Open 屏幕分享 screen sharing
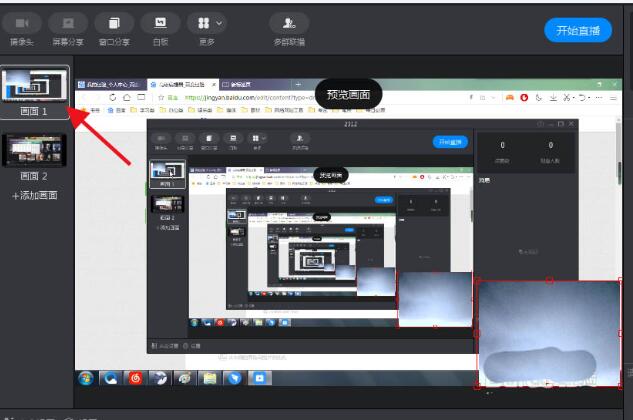 coord(68,23)
